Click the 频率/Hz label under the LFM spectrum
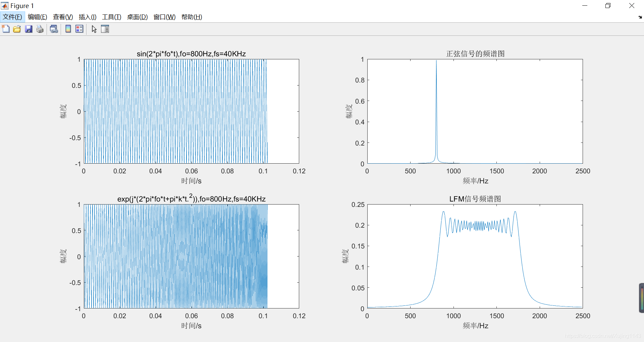 (475, 326)
